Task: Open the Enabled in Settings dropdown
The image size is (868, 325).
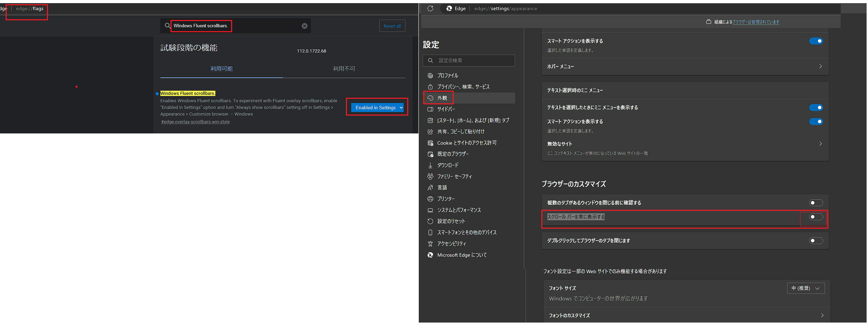Action: [377, 108]
